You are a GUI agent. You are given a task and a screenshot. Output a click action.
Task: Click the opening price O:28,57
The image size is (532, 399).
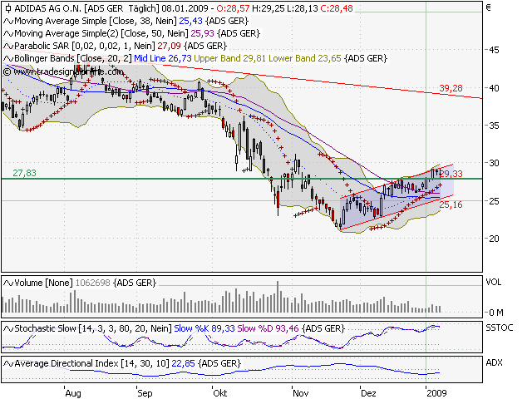[233, 8]
